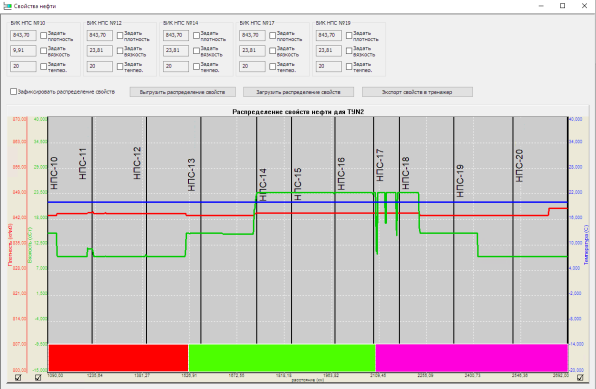Enable set density for БИК НПС №19
596x389 pixels.
[349, 35]
